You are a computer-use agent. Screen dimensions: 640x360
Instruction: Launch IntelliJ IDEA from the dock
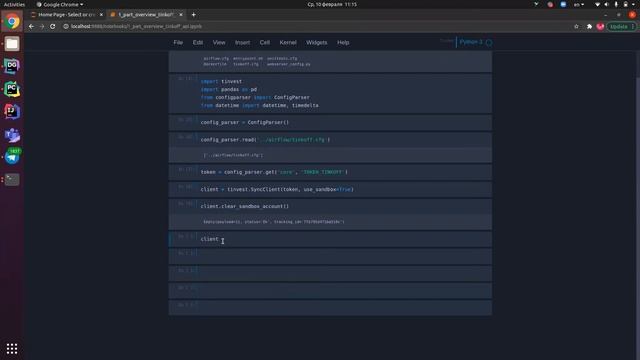(x=12, y=112)
